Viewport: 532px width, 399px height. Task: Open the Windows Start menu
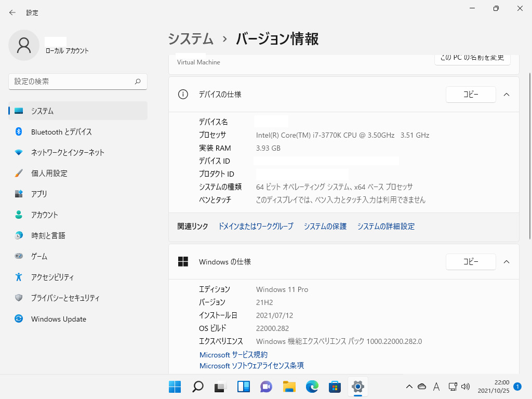175,387
